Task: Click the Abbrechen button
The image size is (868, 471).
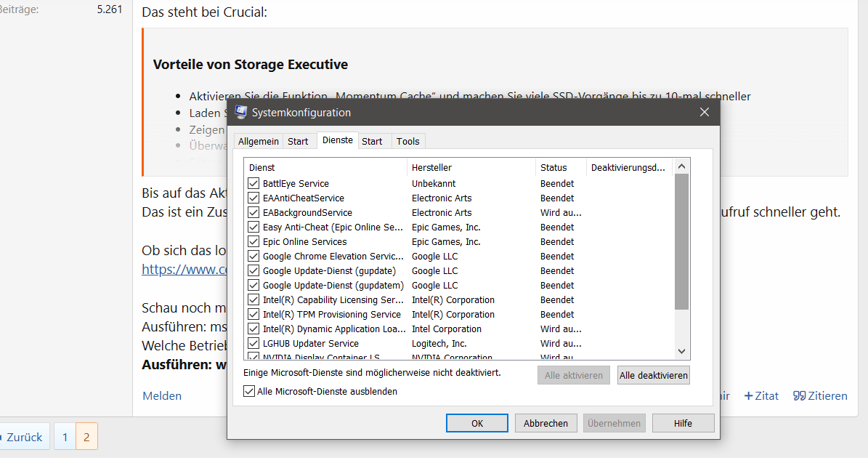Action: point(545,423)
